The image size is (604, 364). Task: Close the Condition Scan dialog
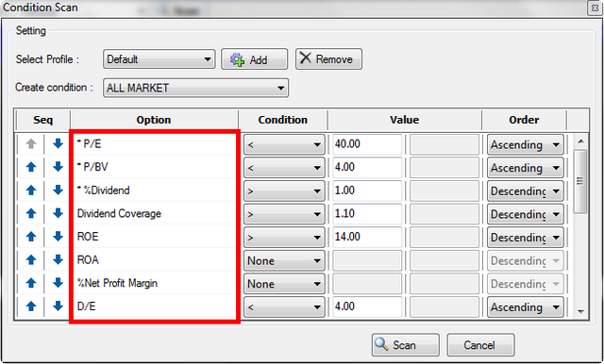point(595,8)
